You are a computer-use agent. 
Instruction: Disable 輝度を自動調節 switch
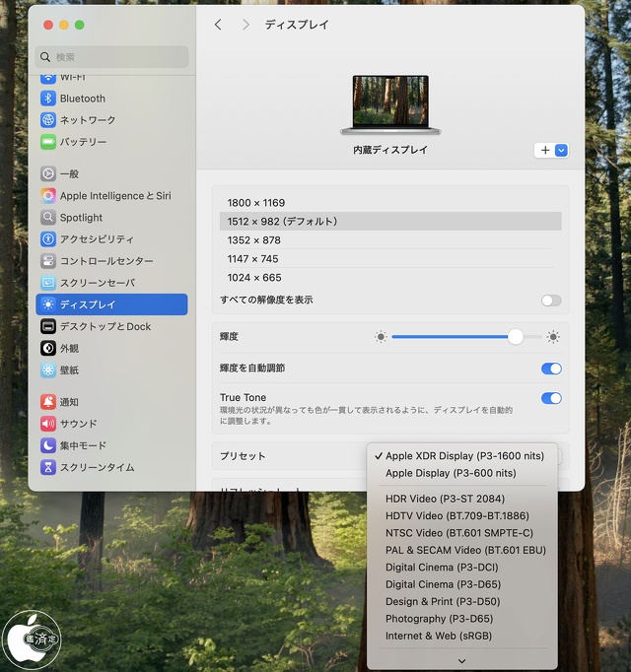coord(551,369)
